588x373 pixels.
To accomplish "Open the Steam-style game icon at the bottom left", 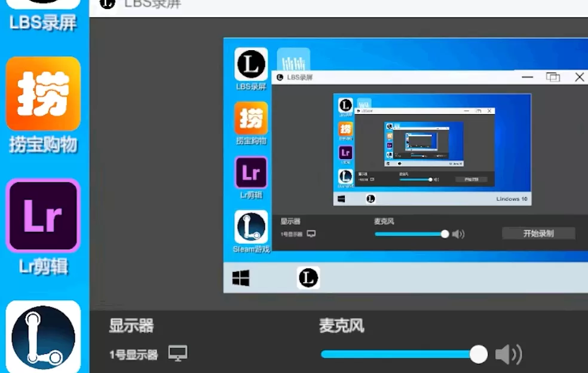I will [43, 336].
